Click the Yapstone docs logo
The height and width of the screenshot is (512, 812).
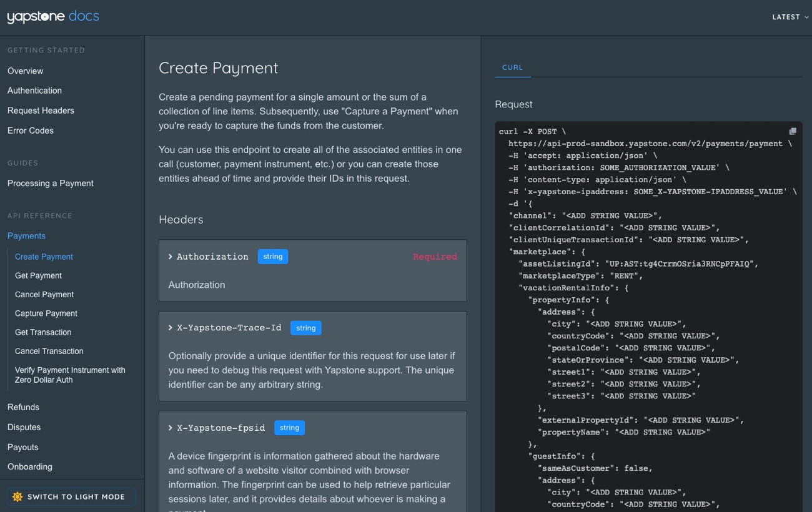point(53,17)
